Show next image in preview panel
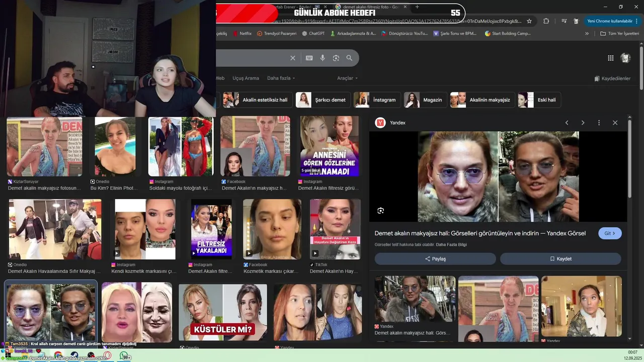The height and width of the screenshot is (362, 644). [x=583, y=123]
